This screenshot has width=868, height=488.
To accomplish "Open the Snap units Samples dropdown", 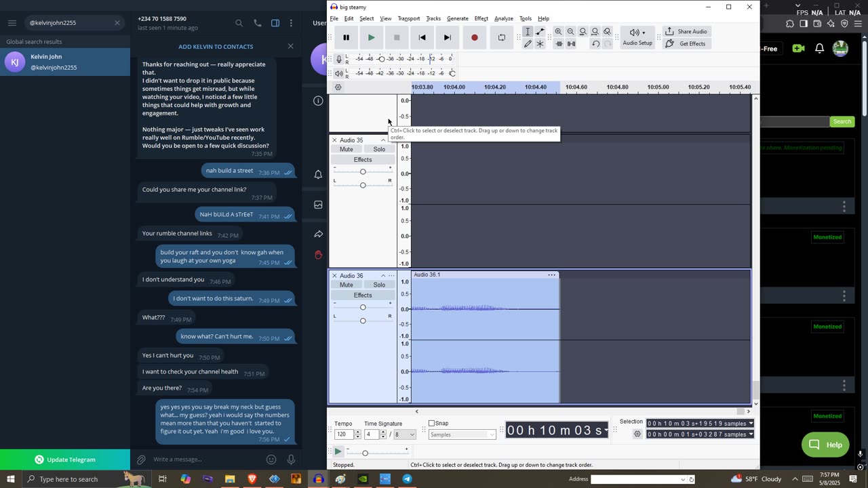I will (461, 434).
